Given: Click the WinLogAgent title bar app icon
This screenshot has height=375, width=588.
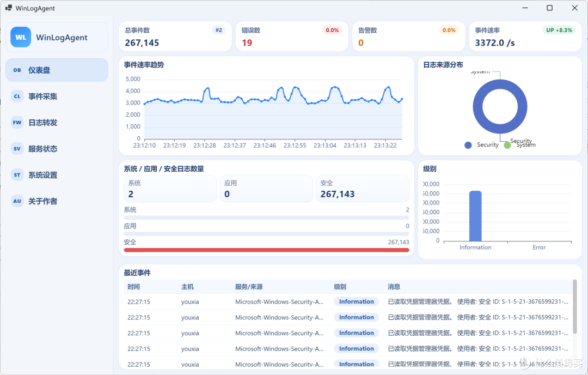Looking at the screenshot, I should [x=9, y=8].
